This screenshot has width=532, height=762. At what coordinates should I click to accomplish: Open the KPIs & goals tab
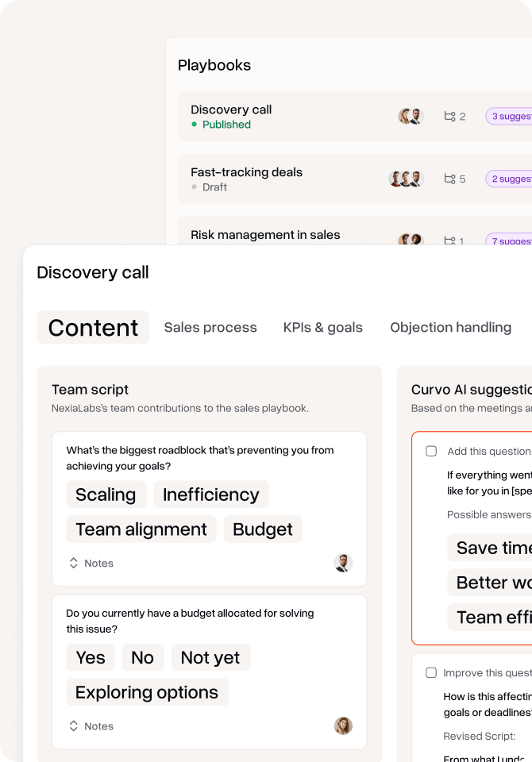[x=322, y=327]
